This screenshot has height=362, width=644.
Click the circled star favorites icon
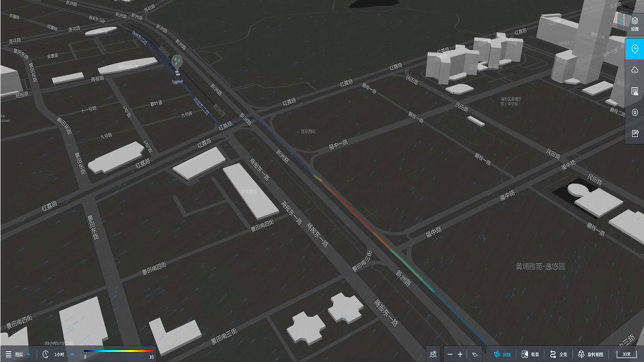coord(634,113)
